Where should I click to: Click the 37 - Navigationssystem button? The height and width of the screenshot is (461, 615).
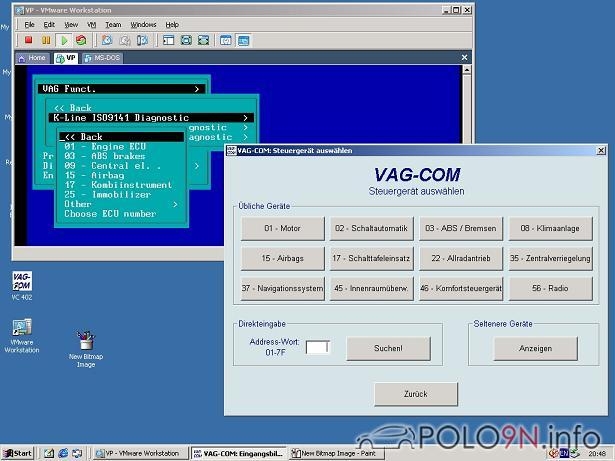[282, 288]
